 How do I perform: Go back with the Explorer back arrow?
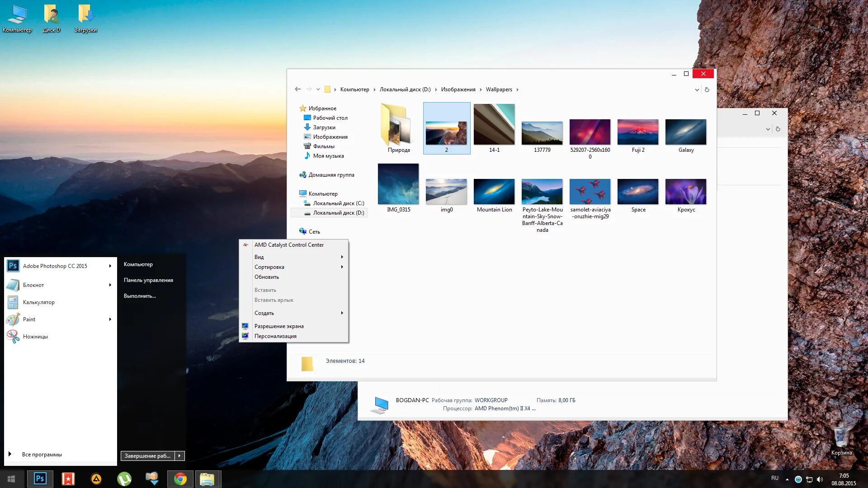[x=297, y=89]
